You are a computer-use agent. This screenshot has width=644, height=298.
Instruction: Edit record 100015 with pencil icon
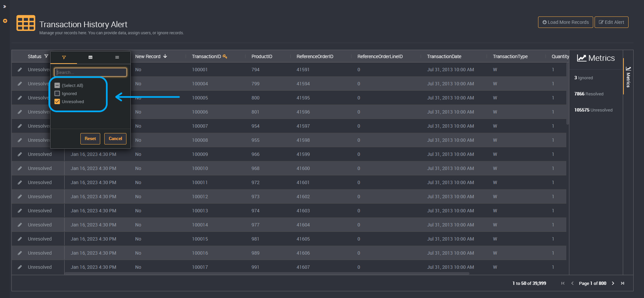coord(20,239)
